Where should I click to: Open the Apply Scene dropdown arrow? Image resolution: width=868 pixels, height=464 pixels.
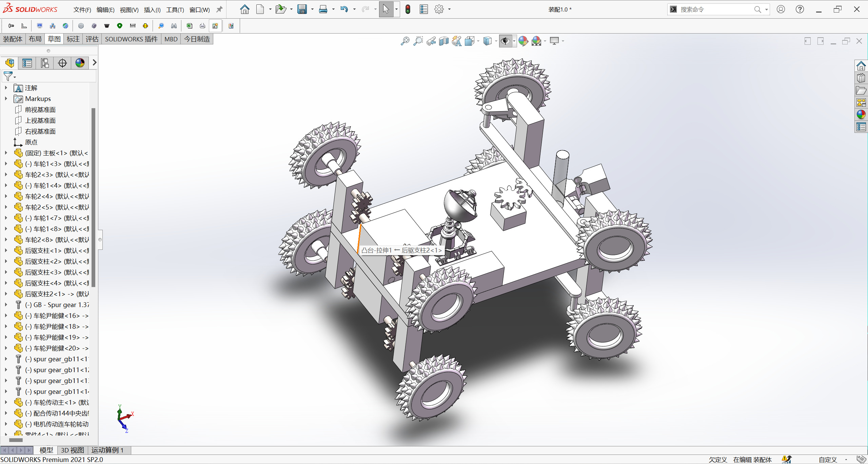pos(545,41)
